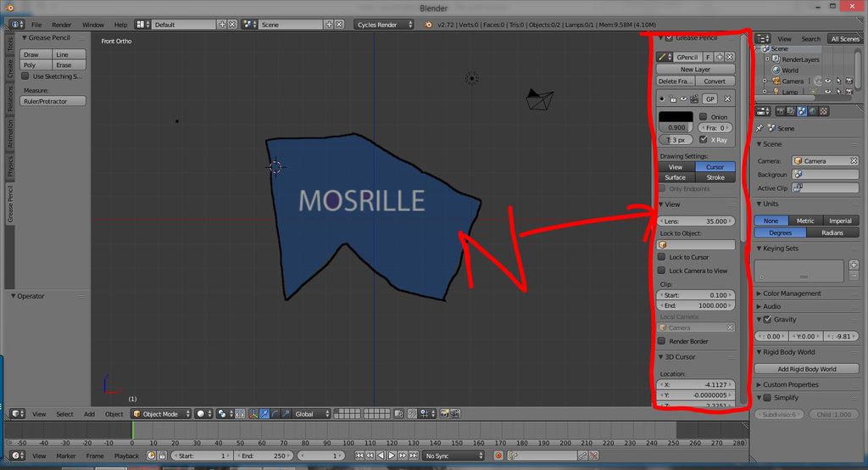Screen dimensions: 868x470
Task: Enable Use Sketching Sessions checkbox
Action: pyautogui.click(x=25, y=76)
